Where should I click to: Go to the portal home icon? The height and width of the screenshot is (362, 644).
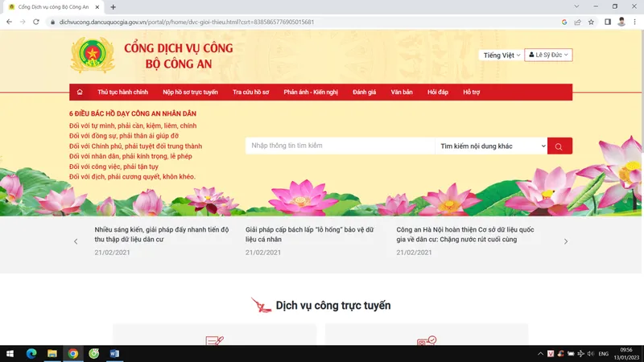[80, 93]
